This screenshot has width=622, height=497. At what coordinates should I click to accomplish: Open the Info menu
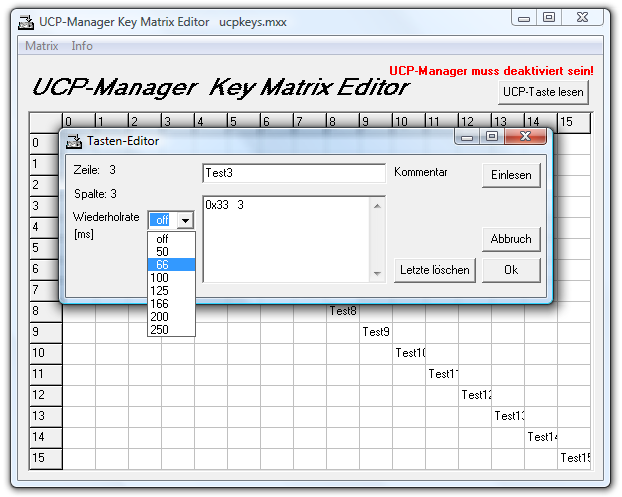pos(82,46)
